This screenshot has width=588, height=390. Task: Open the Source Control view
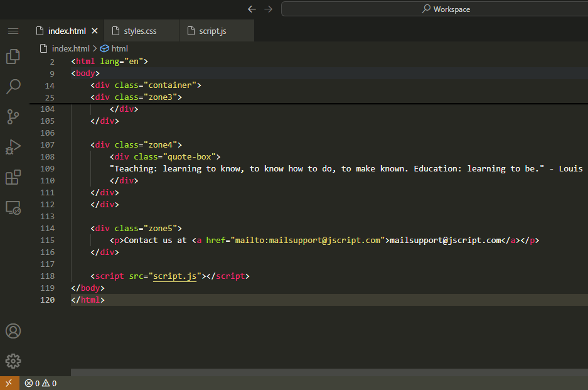[x=13, y=117]
